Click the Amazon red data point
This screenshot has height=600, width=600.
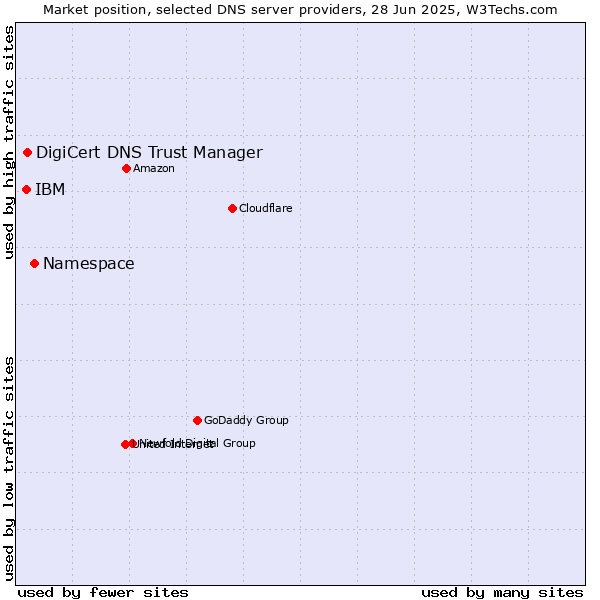127,168
